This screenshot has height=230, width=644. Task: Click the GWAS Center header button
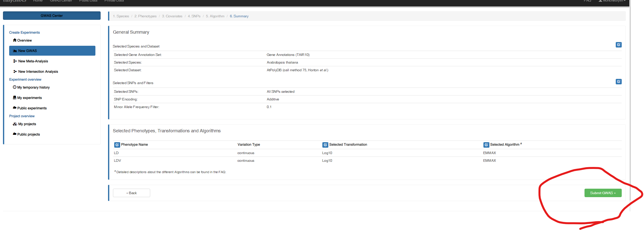[x=52, y=16]
